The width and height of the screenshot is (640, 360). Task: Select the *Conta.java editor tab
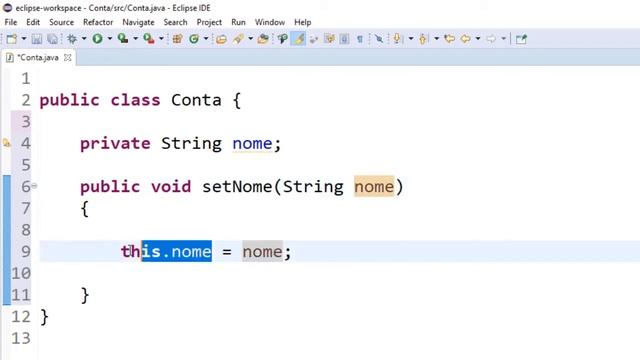[x=38, y=58]
